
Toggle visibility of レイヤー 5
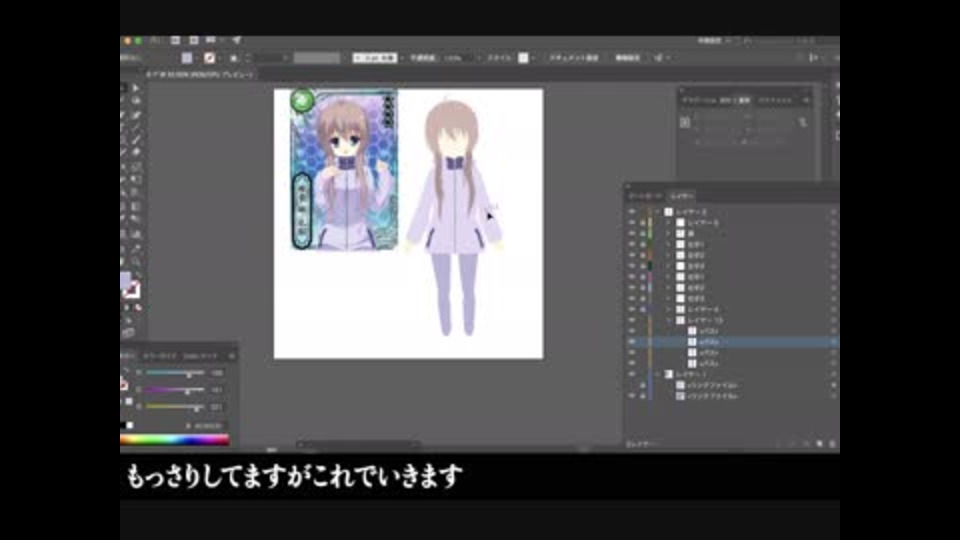632,223
